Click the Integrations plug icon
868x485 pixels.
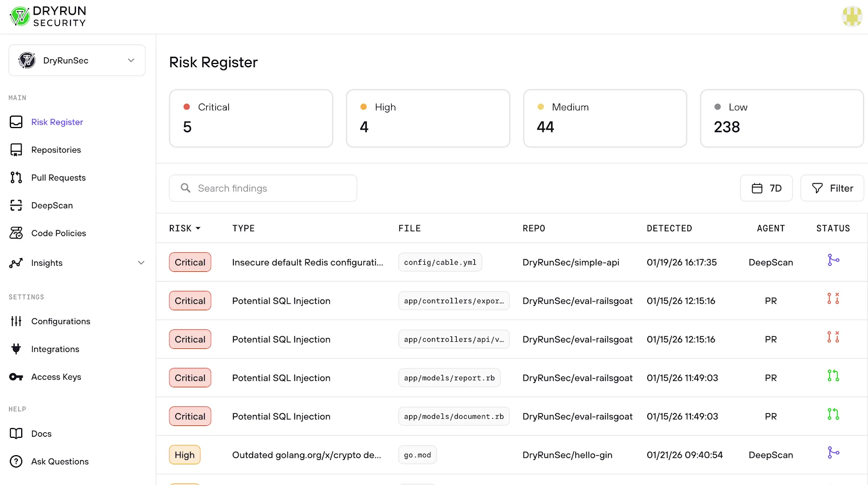click(x=16, y=349)
